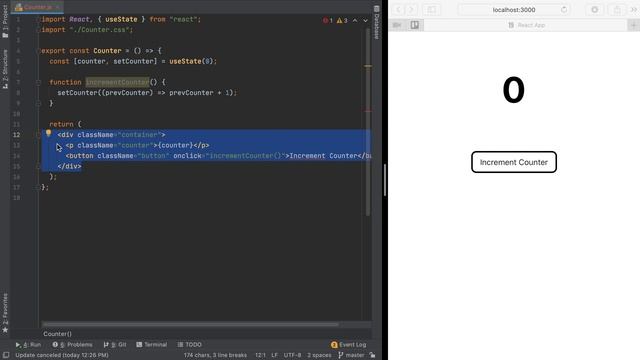
Task: Close the Counter.js editor tab
Action: pyautogui.click(x=58, y=7)
